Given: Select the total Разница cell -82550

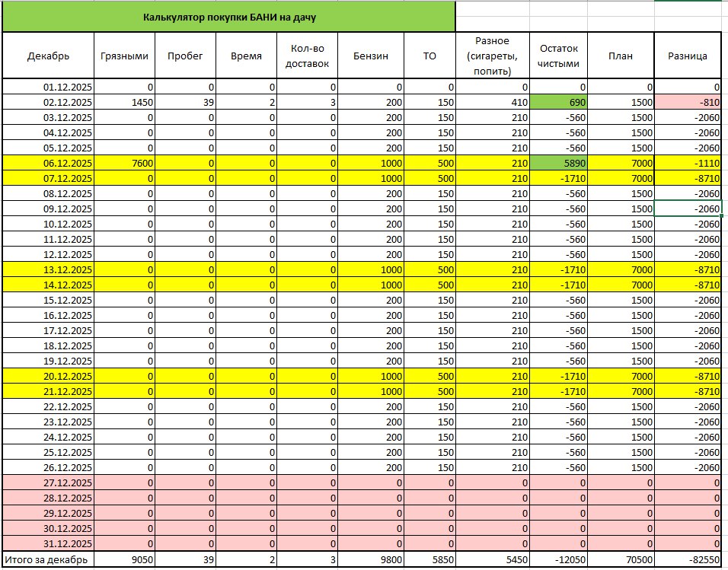Looking at the screenshot, I should pos(687,560).
